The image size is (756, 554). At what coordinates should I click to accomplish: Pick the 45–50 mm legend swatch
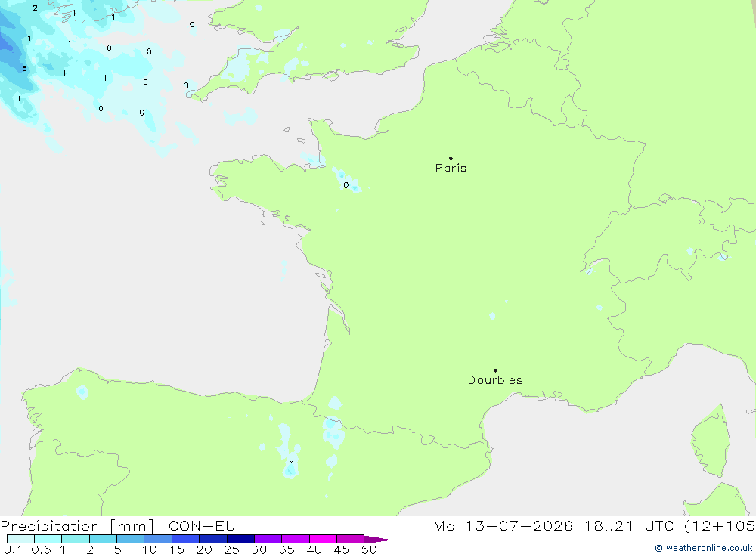tap(351, 539)
